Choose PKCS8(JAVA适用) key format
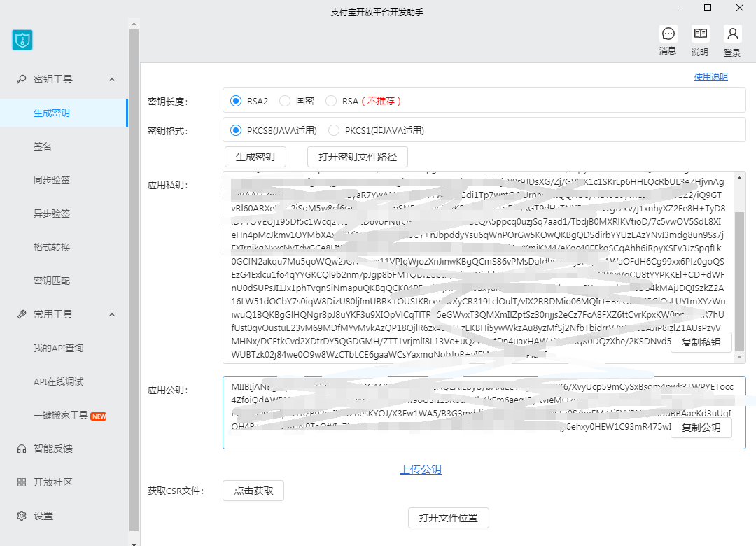 [x=236, y=130]
